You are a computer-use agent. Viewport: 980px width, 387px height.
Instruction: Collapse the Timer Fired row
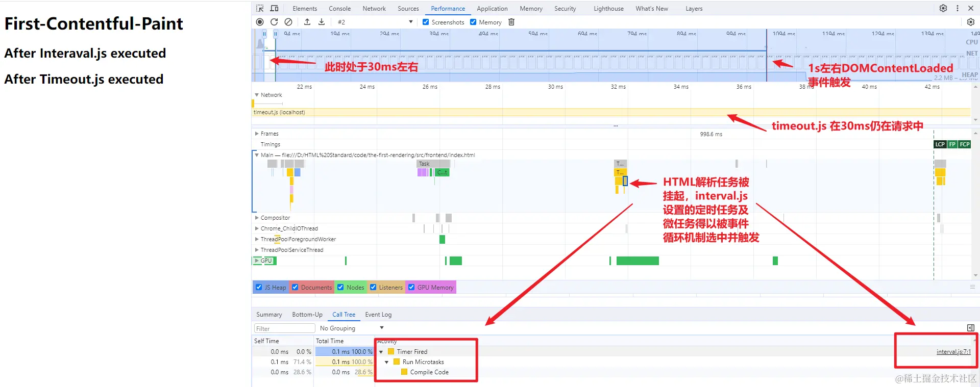pos(381,352)
